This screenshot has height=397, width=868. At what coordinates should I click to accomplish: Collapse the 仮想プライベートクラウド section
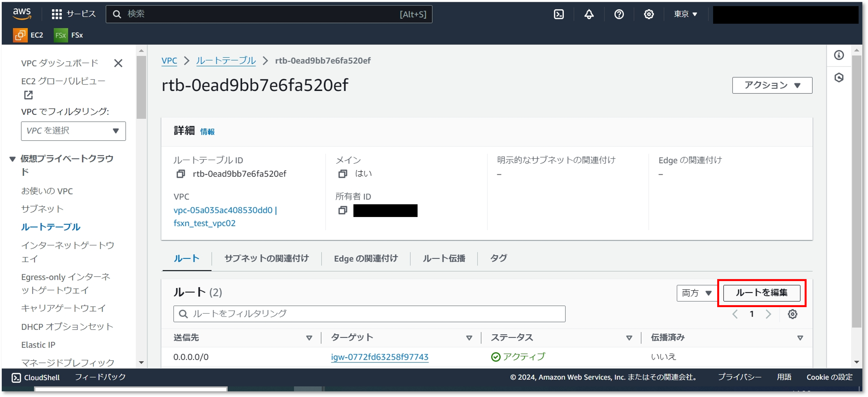coord(13,159)
